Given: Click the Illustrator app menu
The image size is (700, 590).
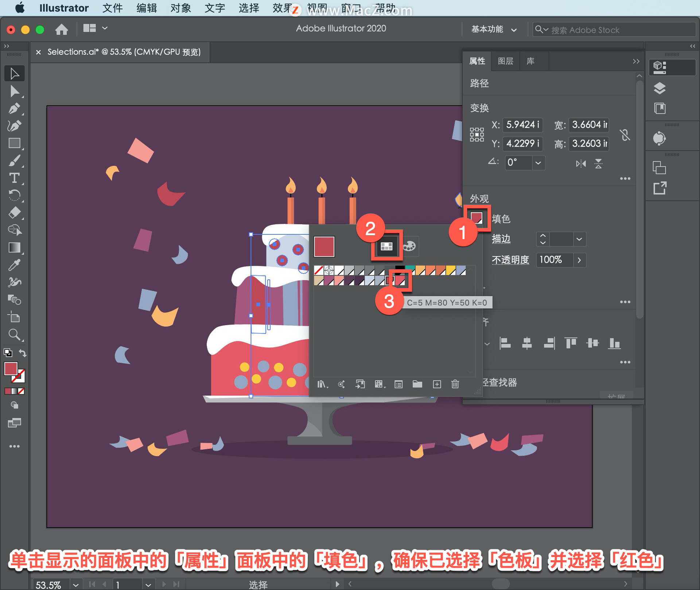Looking at the screenshot, I should point(64,8).
